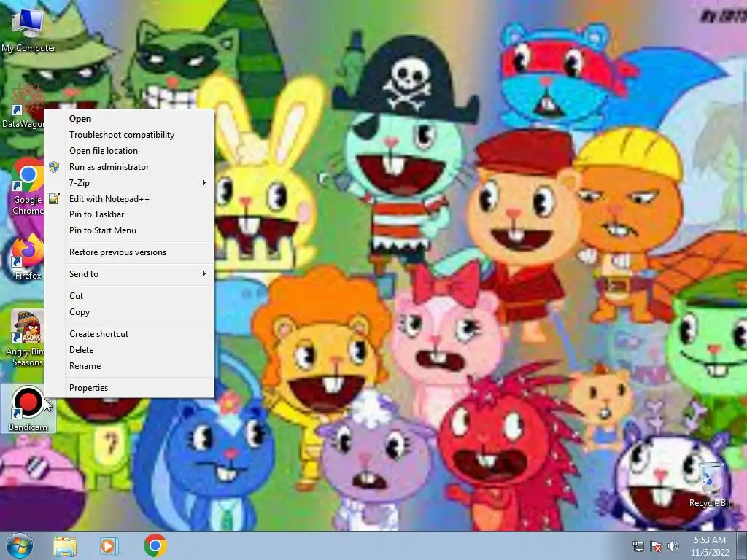Select Angry Birds Seasons desktop shortcut

(x=25, y=338)
